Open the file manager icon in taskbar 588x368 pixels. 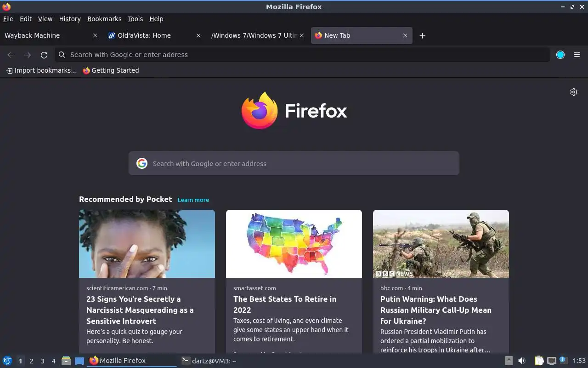[66, 361]
